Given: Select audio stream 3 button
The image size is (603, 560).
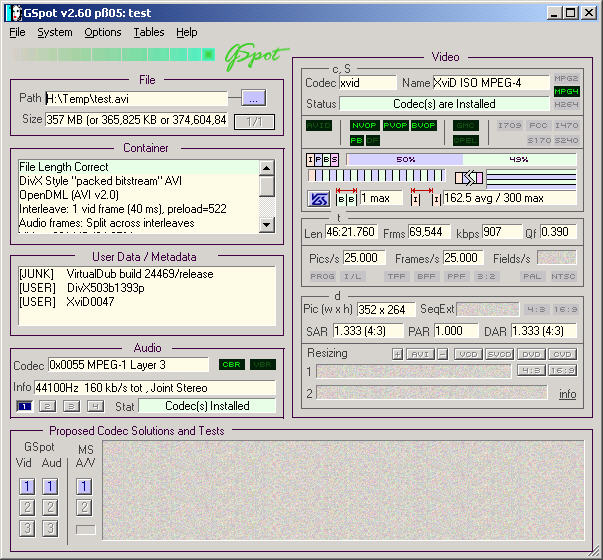Looking at the screenshot, I should (x=72, y=406).
